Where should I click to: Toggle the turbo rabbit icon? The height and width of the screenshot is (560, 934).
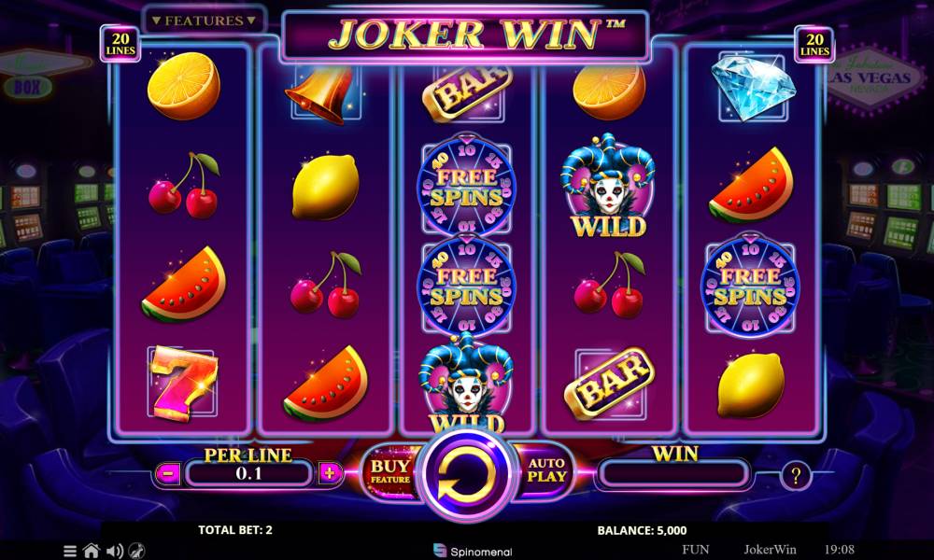[137, 551]
